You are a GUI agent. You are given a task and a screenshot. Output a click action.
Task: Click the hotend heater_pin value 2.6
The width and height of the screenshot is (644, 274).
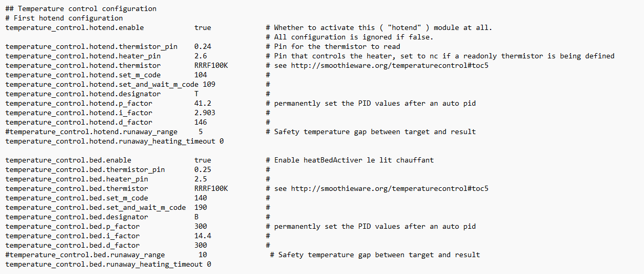point(201,56)
